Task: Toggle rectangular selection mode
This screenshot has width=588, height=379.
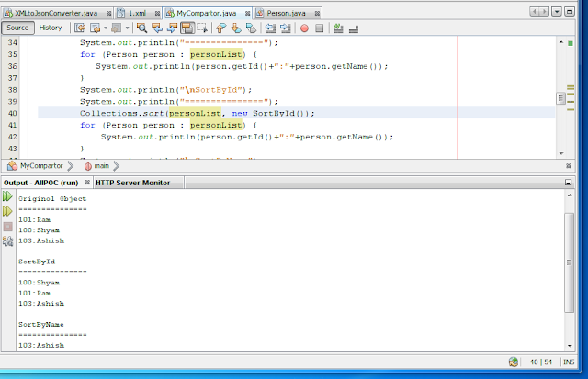Action: (x=202, y=28)
